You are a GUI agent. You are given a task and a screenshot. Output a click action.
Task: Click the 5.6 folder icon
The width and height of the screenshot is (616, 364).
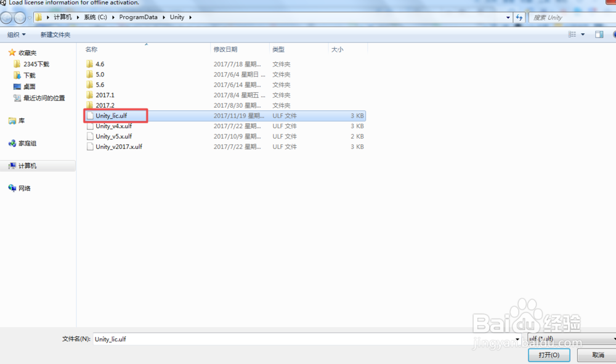pyautogui.click(x=90, y=84)
